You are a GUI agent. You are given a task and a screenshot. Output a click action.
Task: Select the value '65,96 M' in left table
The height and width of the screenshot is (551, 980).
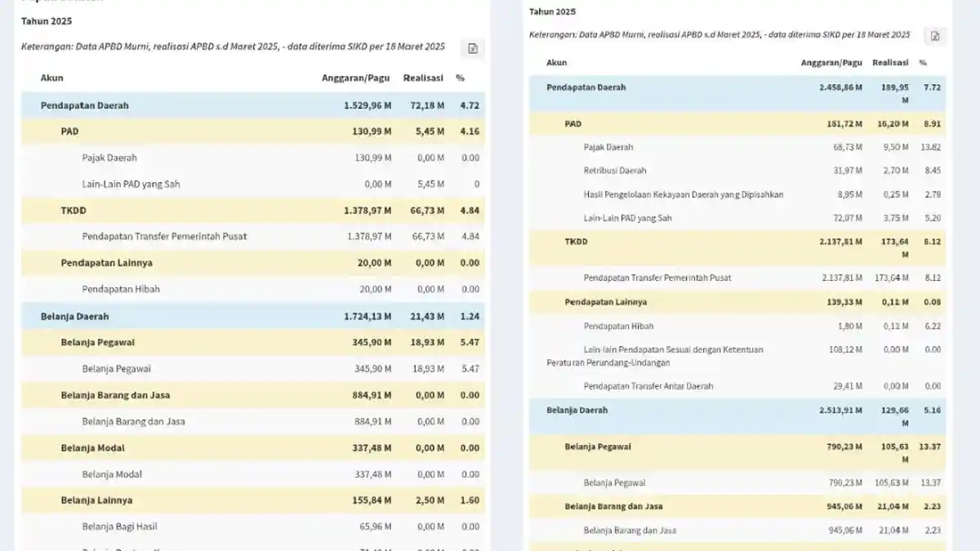[x=374, y=527]
